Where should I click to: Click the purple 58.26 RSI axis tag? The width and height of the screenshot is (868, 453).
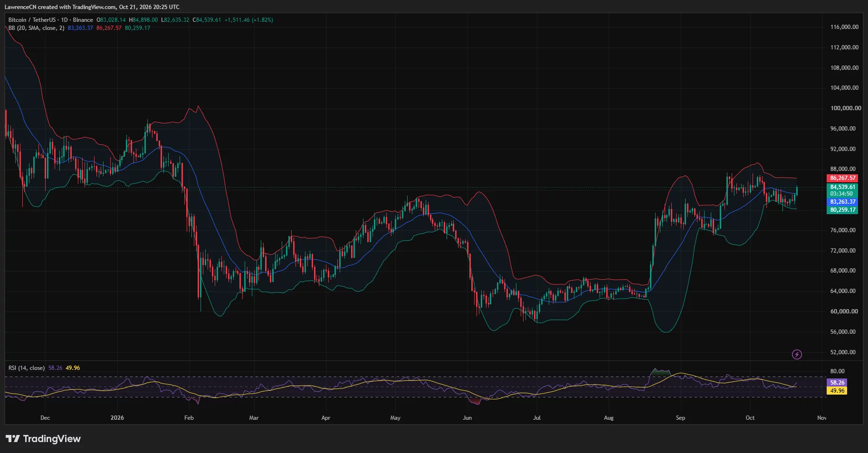coord(837,382)
